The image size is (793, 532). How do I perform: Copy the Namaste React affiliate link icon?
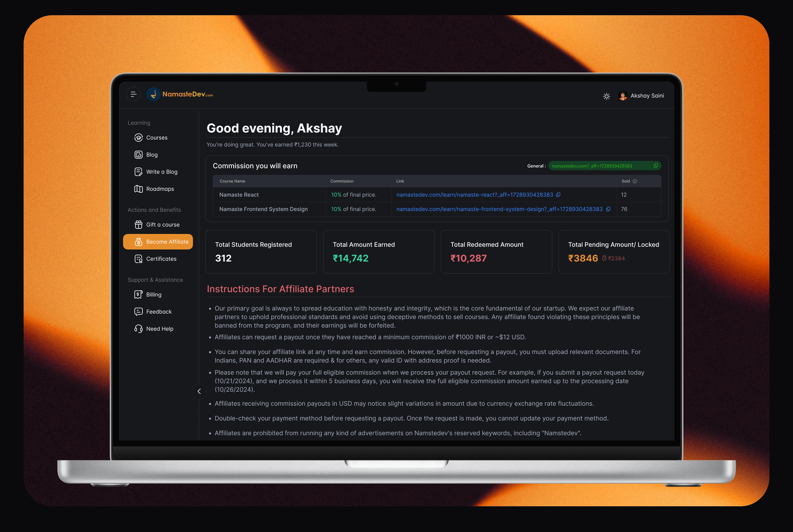pos(558,194)
